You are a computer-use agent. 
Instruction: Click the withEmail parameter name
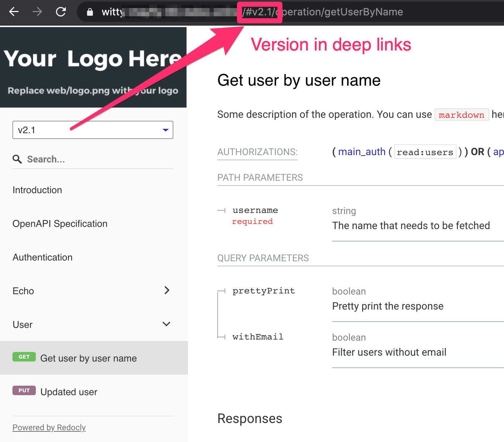[258, 337]
